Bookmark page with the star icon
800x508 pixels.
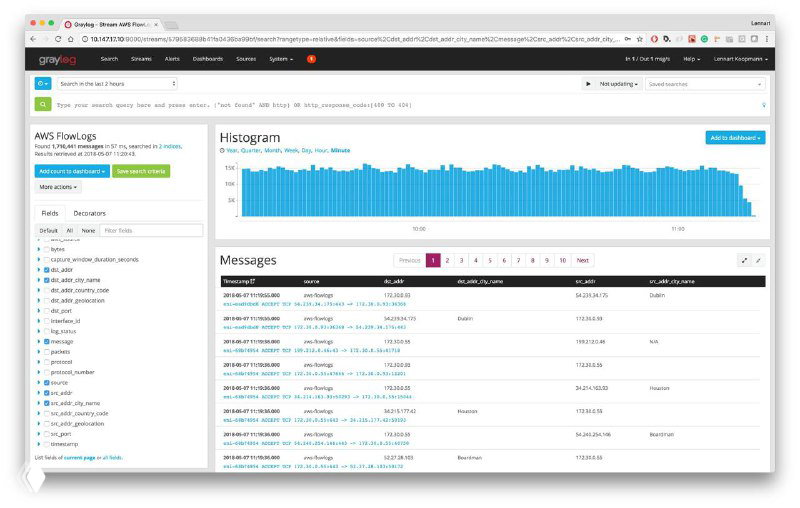[x=640, y=39]
